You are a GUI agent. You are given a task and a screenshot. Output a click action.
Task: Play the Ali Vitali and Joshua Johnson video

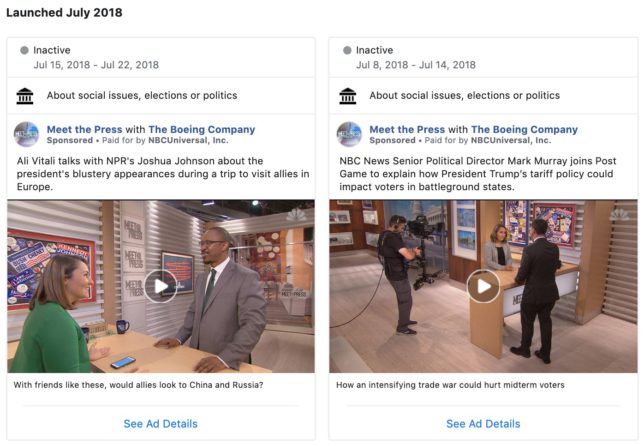(x=161, y=286)
